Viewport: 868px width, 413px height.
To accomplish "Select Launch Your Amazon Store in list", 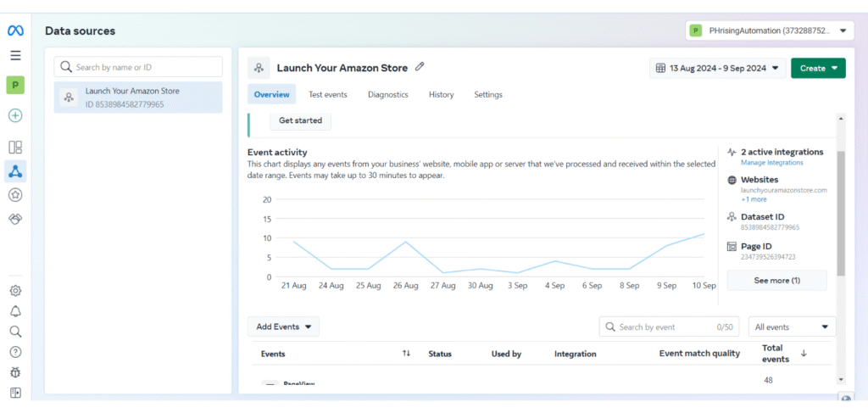I will pyautogui.click(x=138, y=98).
